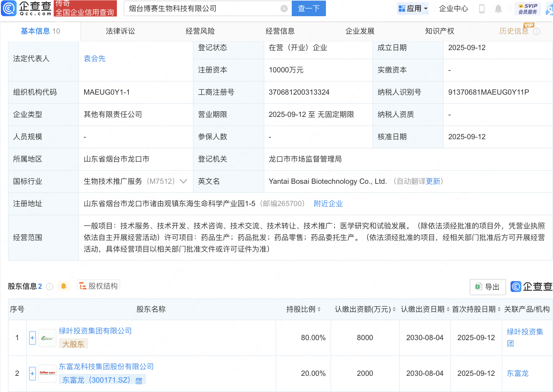Open the 应用 dropdown menu
Image resolution: width=553 pixels, height=392 pixels.
[x=413, y=9]
